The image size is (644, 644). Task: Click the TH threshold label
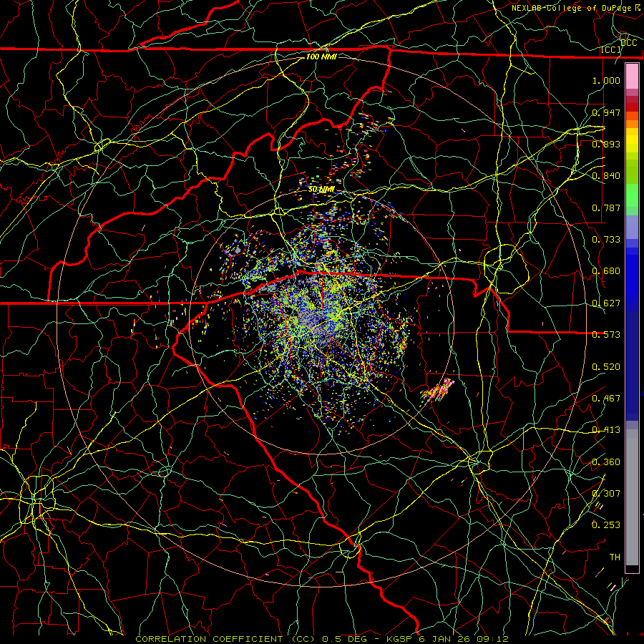click(x=615, y=557)
